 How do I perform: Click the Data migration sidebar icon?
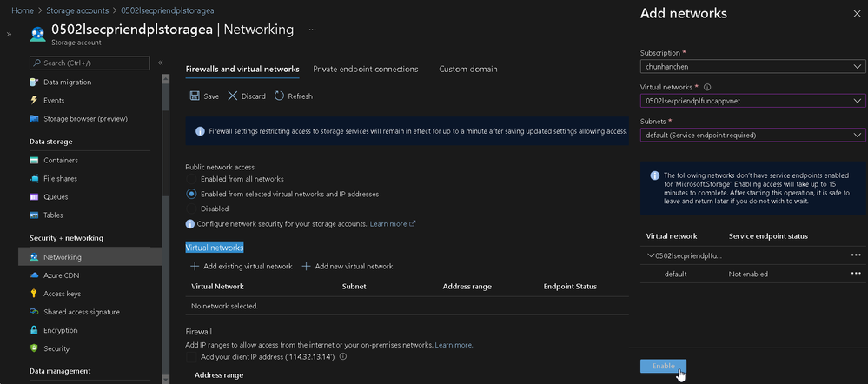pyautogui.click(x=34, y=83)
